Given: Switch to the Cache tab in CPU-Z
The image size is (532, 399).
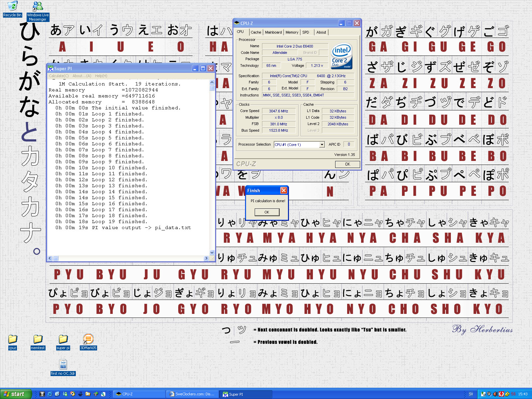Looking at the screenshot, I should click(x=256, y=32).
